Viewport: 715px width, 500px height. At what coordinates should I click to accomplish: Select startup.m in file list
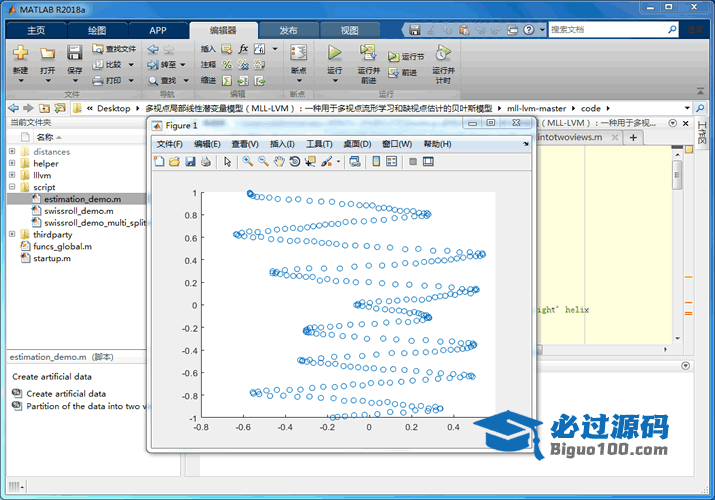(x=52, y=258)
